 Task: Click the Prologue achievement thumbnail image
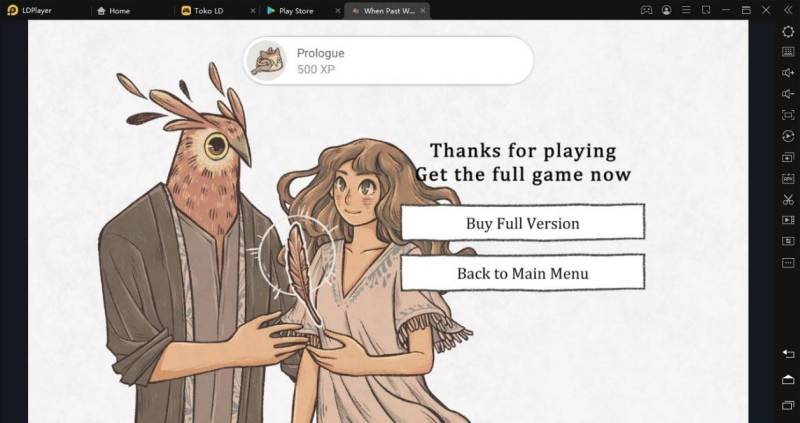point(266,60)
